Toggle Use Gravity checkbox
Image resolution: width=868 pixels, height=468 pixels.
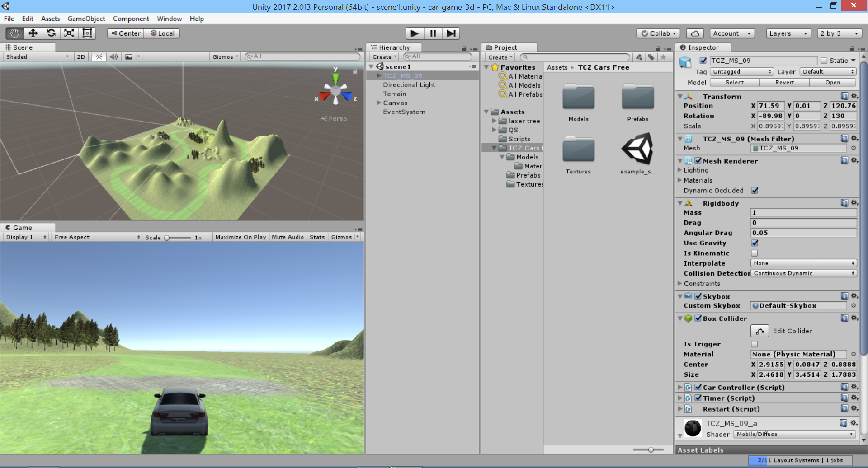click(x=755, y=243)
